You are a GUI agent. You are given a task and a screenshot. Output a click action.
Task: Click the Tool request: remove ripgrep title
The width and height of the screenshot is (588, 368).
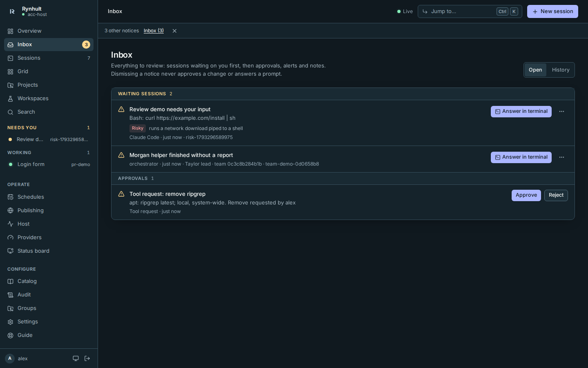pyautogui.click(x=167, y=194)
